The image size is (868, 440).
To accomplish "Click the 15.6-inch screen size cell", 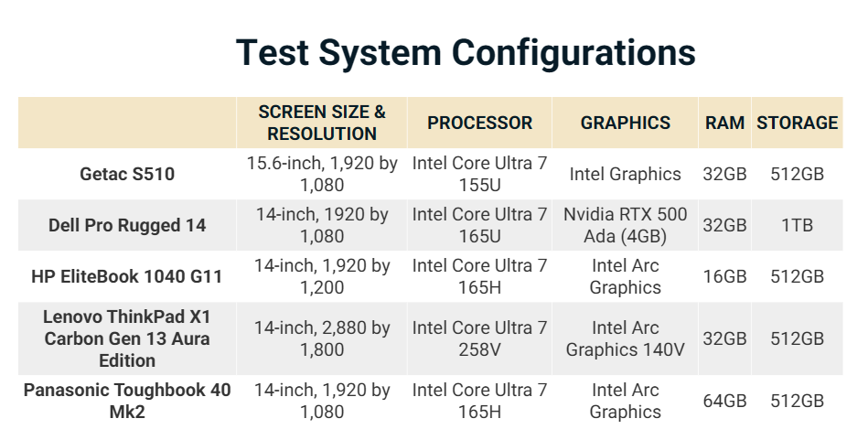I will pyautogui.click(x=322, y=174).
